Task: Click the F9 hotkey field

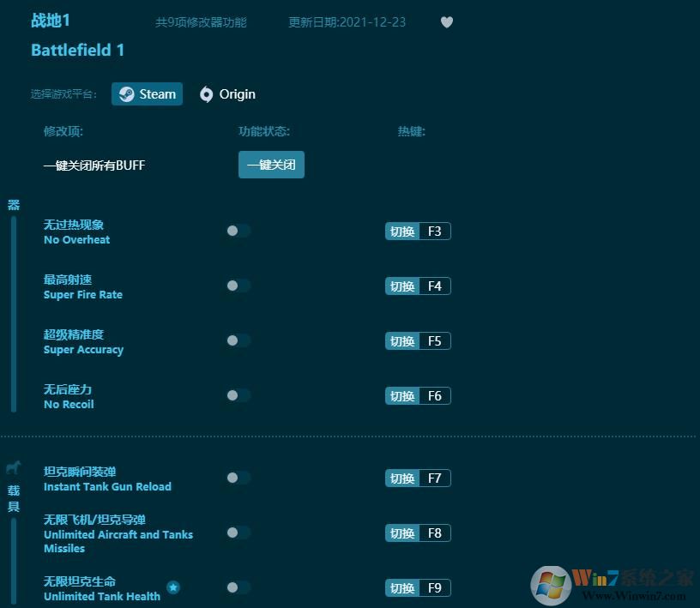Action: click(x=435, y=588)
